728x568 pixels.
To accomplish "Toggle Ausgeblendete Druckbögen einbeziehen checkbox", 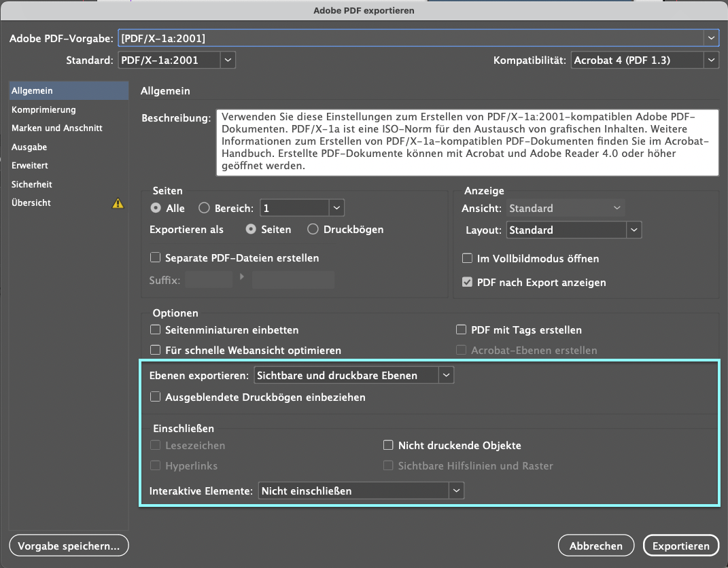I will [x=156, y=397].
